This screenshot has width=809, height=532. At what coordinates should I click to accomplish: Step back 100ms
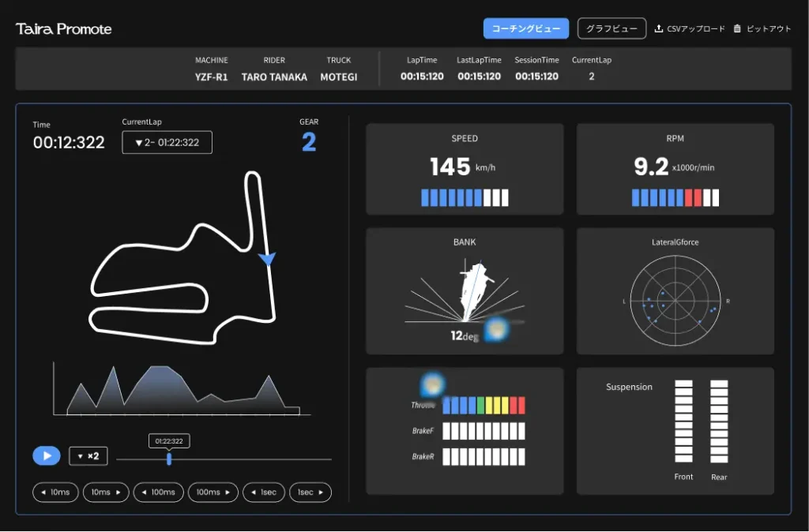[x=158, y=493]
